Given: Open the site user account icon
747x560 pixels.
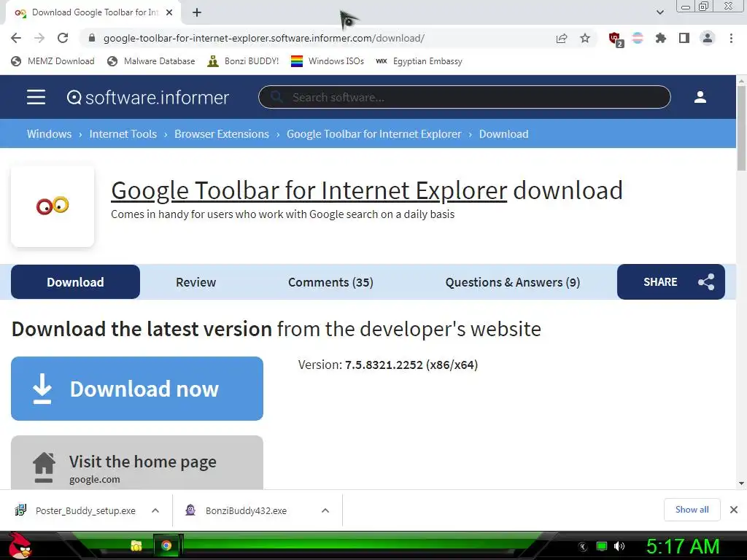Looking at the screenshot, I should (700, 97).
